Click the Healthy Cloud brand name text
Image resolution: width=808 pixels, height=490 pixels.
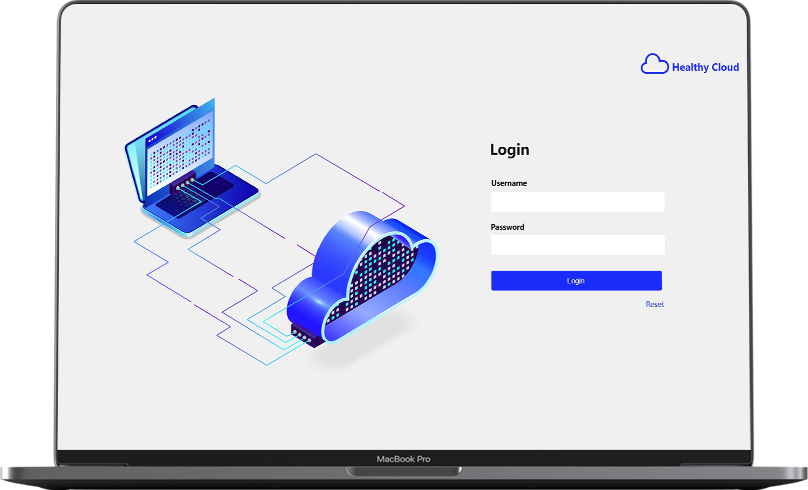705,68
